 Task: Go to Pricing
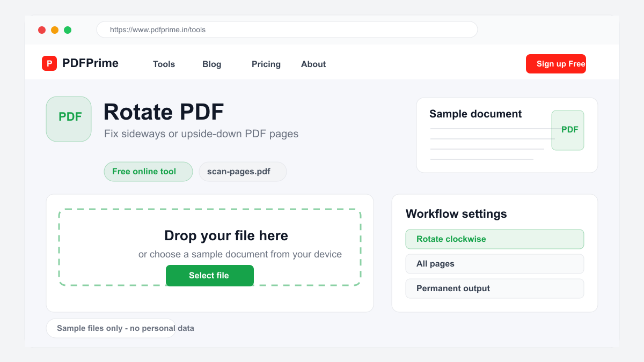[266, 64]
